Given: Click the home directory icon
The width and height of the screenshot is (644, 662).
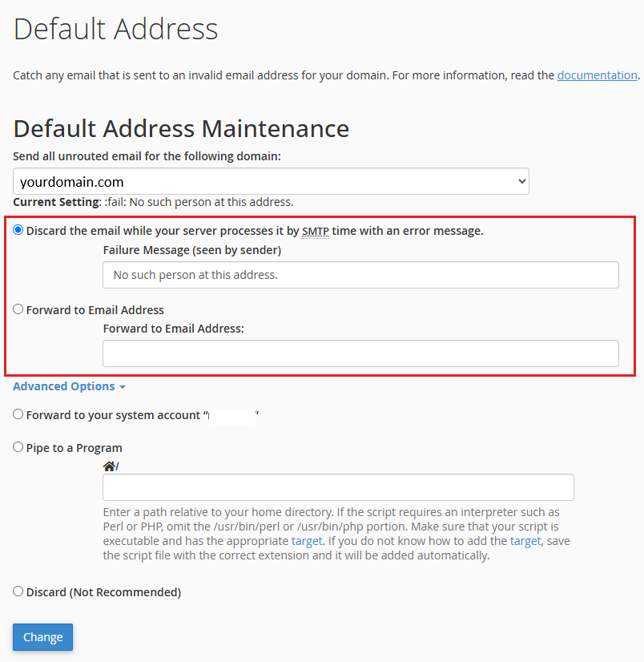Looking at the screenshot, I should [109, 466].
